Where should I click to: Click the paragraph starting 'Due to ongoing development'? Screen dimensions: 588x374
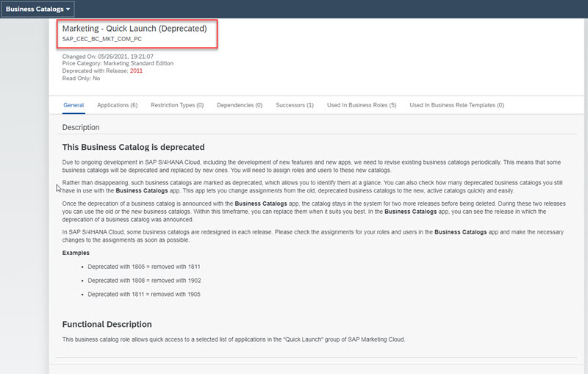312,166
